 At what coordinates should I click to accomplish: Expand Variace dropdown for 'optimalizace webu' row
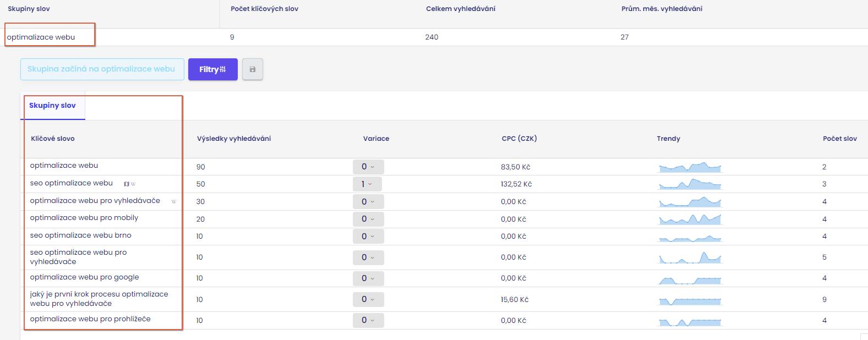pos(368,167)
